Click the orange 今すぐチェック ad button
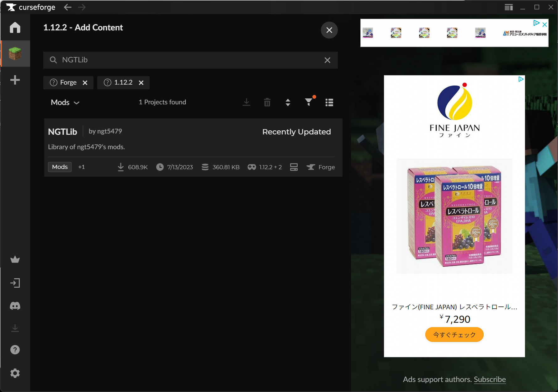 (454, 335)
